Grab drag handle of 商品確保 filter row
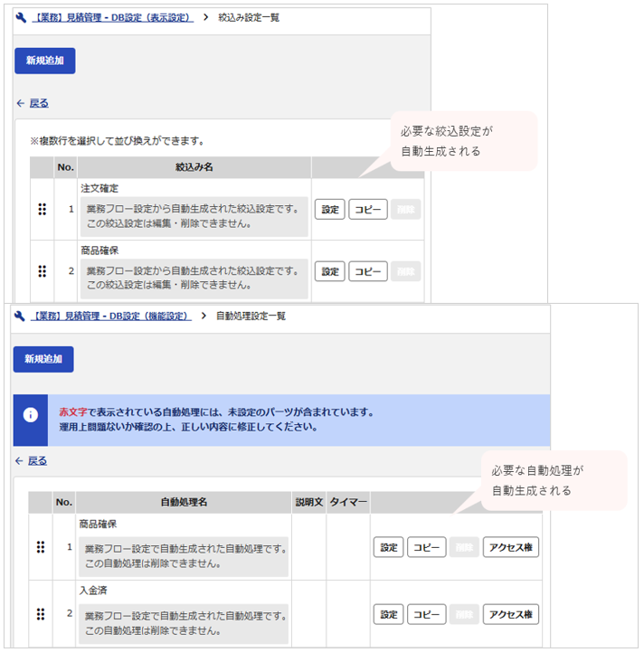The width and height of the screenshot is (644, 652). tap(42, 271)
